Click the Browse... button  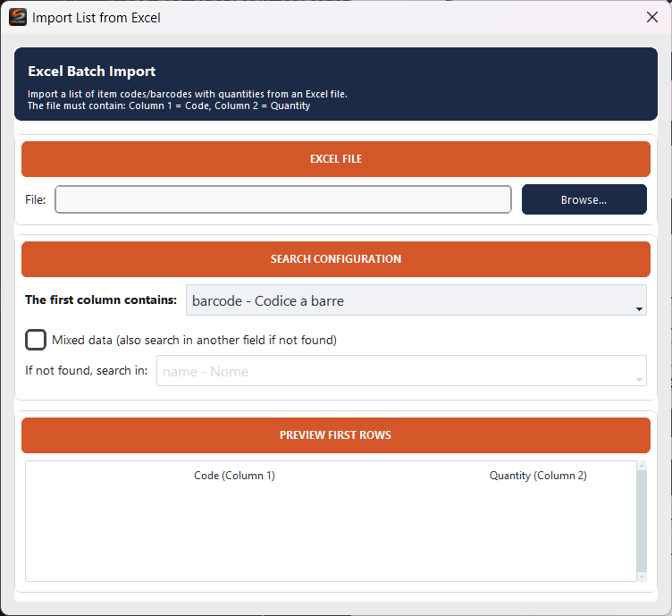click(x=584, y=199)
